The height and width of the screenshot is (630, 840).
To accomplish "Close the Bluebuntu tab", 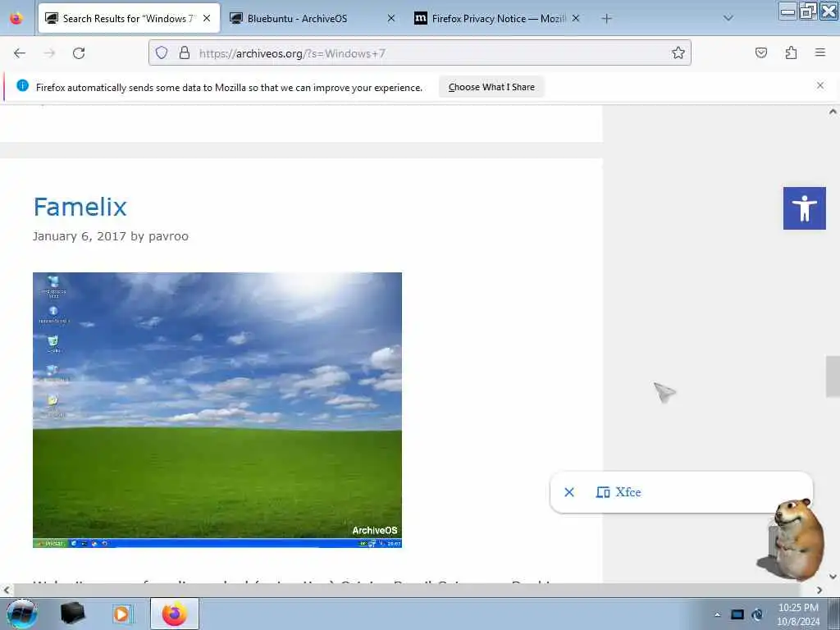I will [x=391, y=18].
